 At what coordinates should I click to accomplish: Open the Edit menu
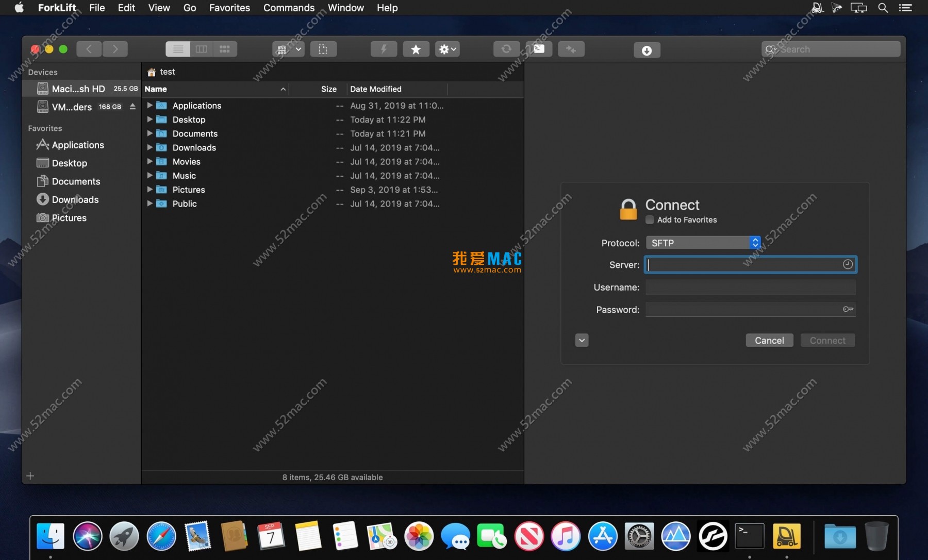126,8
